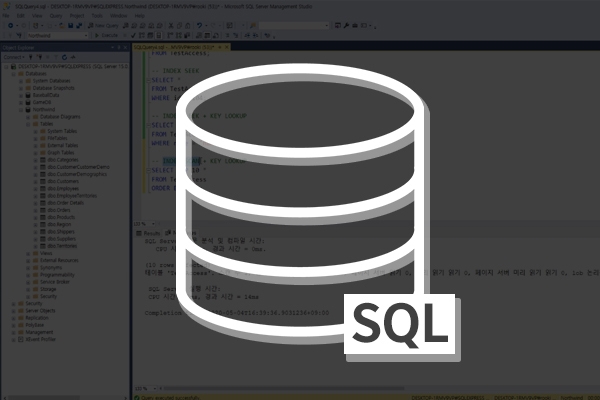Select the Service Broker folder
The height and width of the screenshot is (400, 600).
click(x=55, y=282)
